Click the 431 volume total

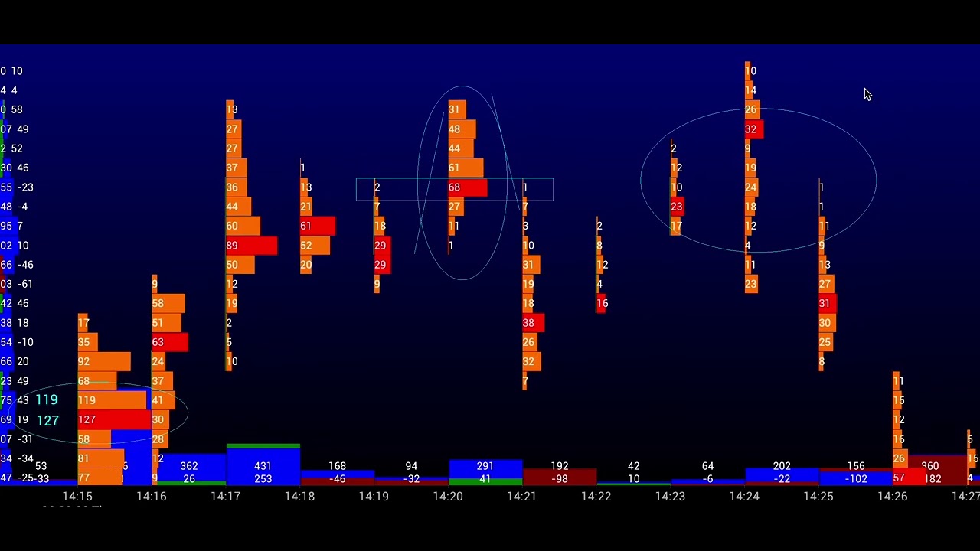click(x=263, y=466)
